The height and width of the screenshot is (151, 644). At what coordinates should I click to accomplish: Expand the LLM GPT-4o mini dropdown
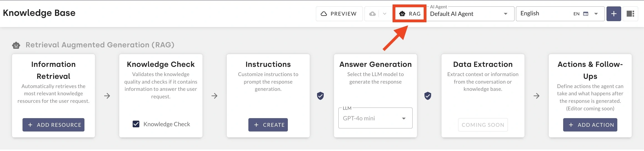(375, 118)
